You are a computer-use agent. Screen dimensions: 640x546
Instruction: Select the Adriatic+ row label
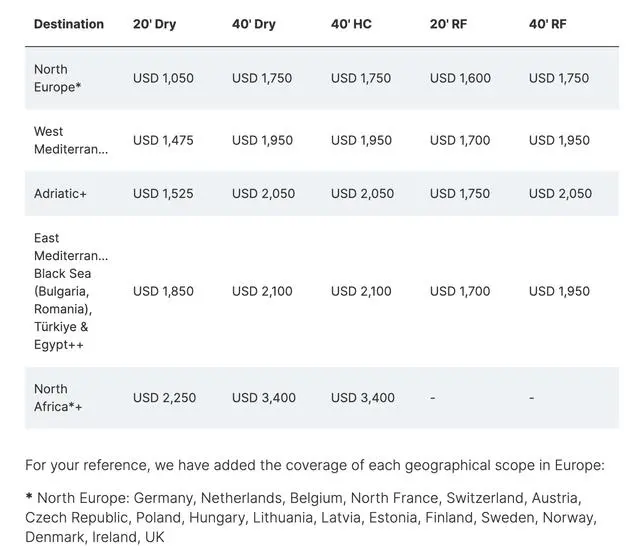click(x=60, y=193)
